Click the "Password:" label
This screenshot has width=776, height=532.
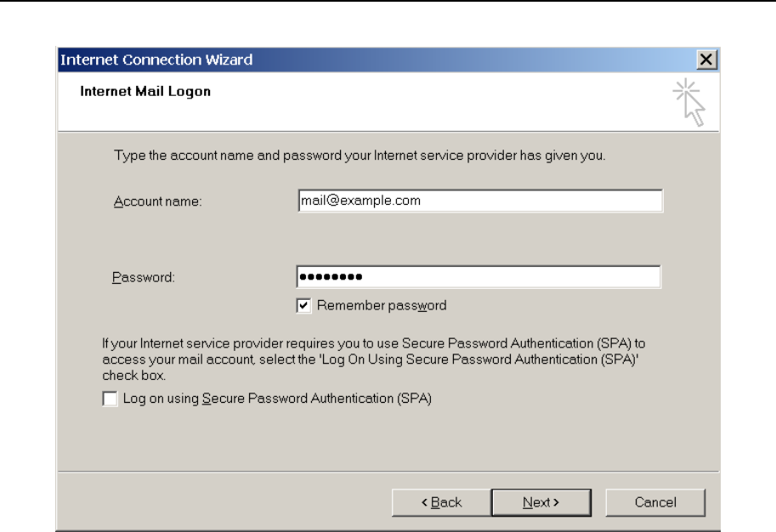(144, 278)
